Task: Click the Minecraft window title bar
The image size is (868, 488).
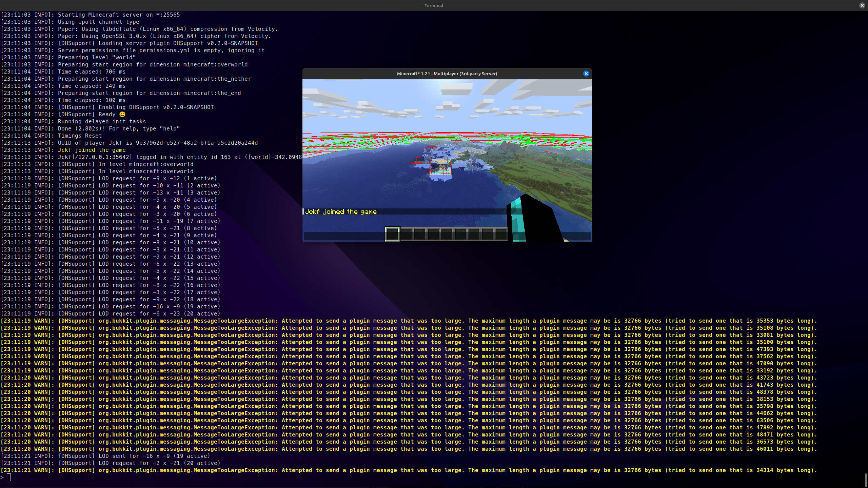Action: (447, 74)
